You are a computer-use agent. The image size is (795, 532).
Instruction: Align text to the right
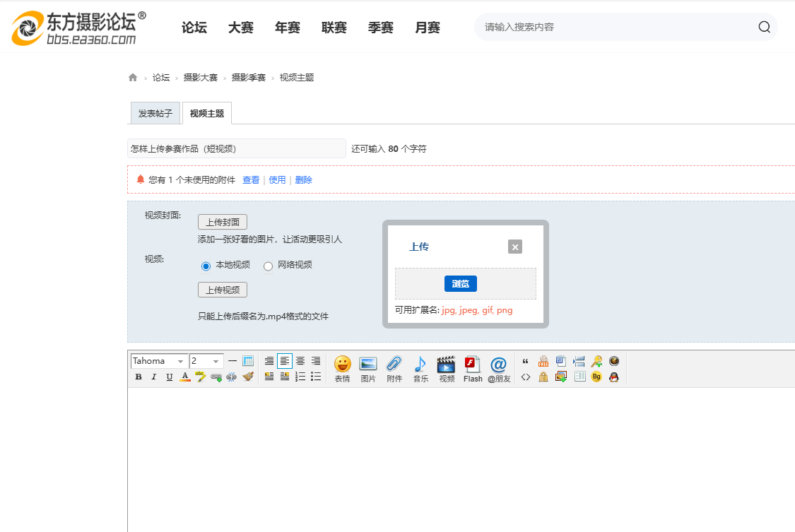(316, 361)
